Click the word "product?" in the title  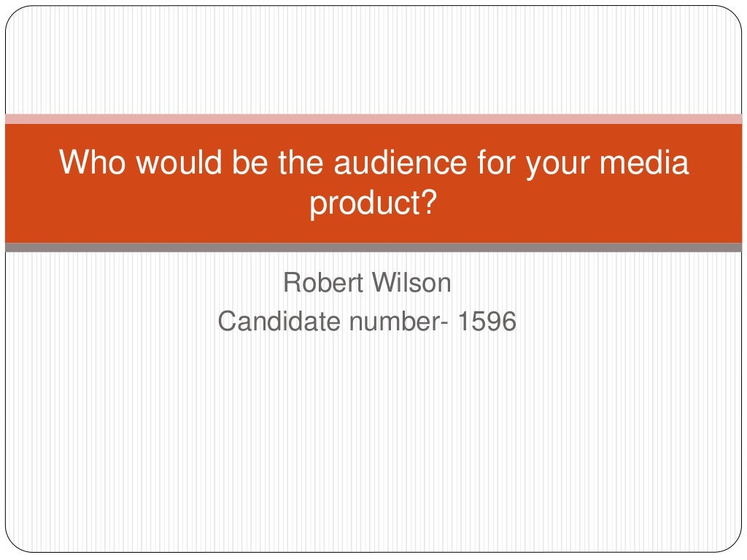(x=373, y=204)
